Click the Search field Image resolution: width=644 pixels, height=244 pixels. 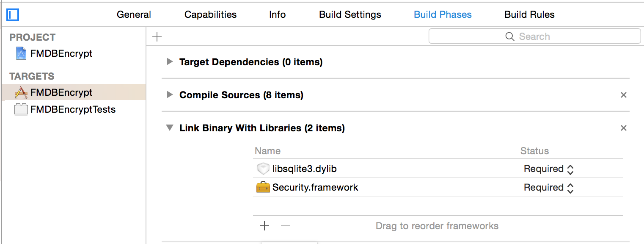point(534,36)
